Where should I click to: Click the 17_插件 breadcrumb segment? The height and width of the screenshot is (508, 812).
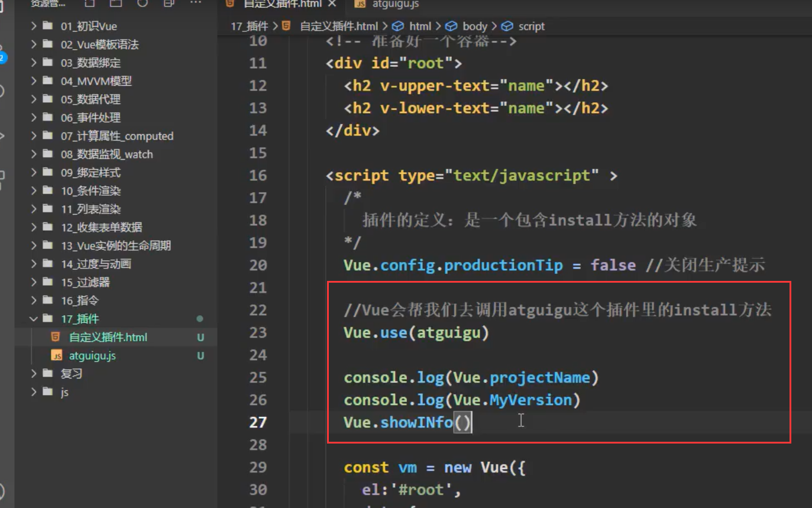click(x=249, y=26)
